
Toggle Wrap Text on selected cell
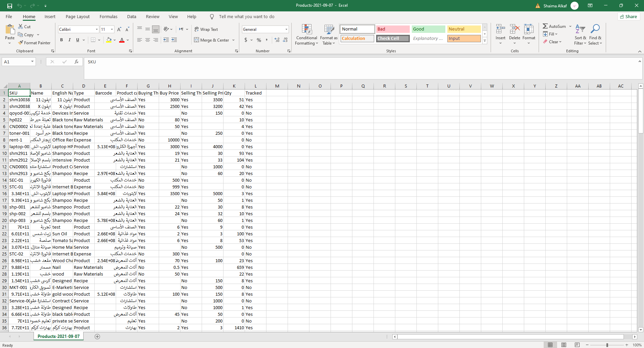click(206, 30)
